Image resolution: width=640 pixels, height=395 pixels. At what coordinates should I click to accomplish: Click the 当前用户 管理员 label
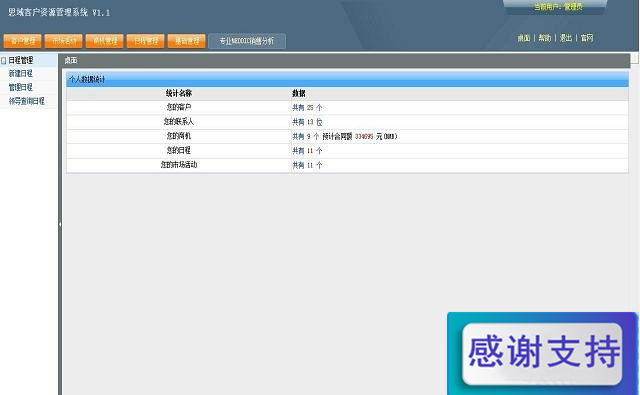point(558,7)
